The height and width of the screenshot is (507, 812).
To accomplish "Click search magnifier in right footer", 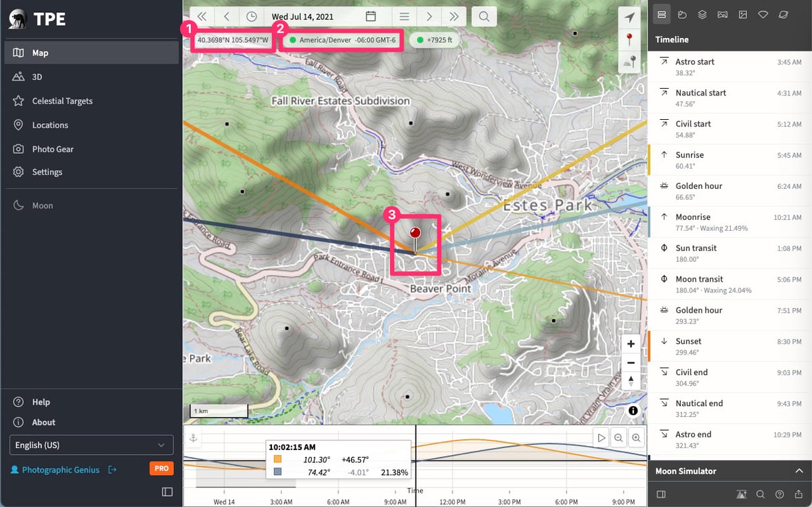I will click(761, 494).
